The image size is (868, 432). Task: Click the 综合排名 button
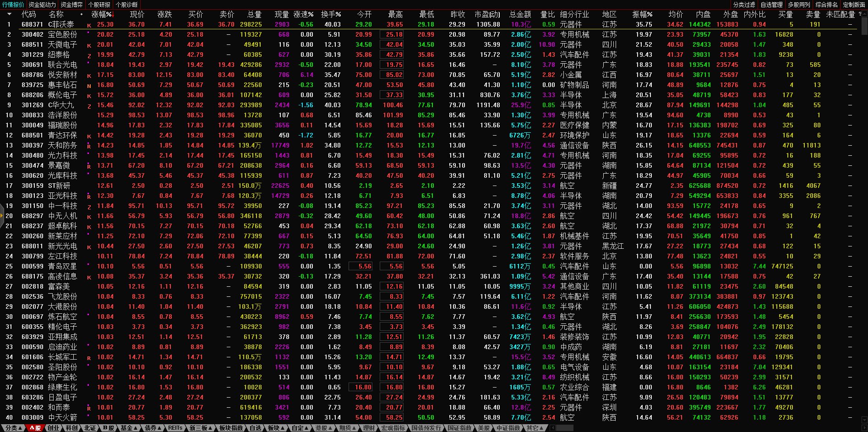(x=826, y=5)
